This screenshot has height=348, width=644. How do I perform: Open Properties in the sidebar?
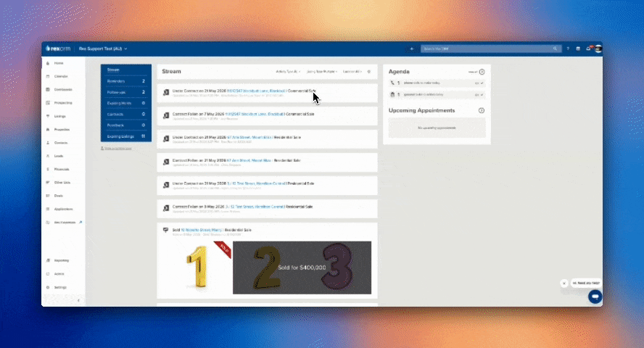pos(62,129)
